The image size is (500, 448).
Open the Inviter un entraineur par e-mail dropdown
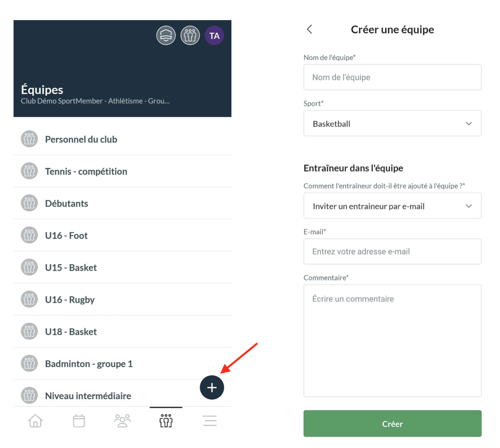[x=392, y=206]
